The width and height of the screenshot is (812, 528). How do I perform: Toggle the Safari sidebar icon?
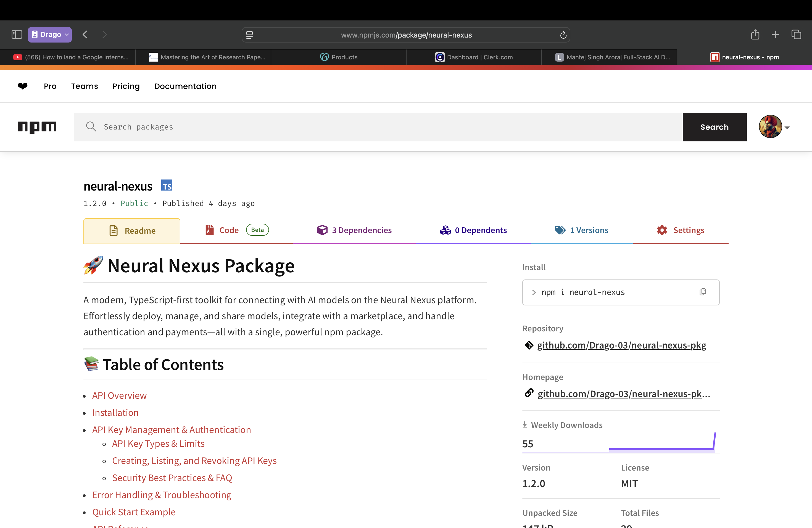point(17,35)
